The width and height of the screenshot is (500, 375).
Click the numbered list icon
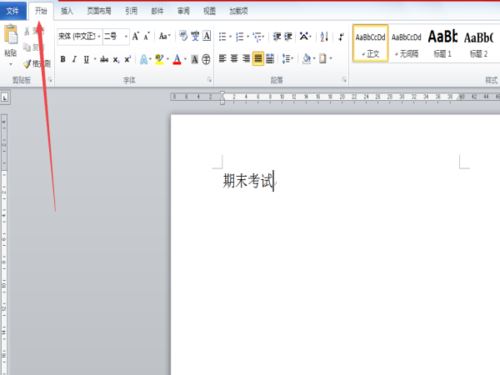coord(239,37)
